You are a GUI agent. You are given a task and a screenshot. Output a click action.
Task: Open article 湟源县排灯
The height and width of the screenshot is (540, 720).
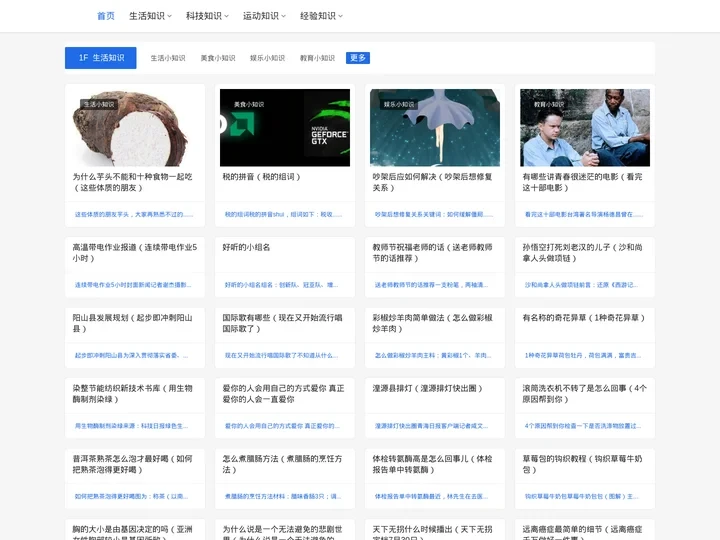pyautogui.click(x=428, y=388)
